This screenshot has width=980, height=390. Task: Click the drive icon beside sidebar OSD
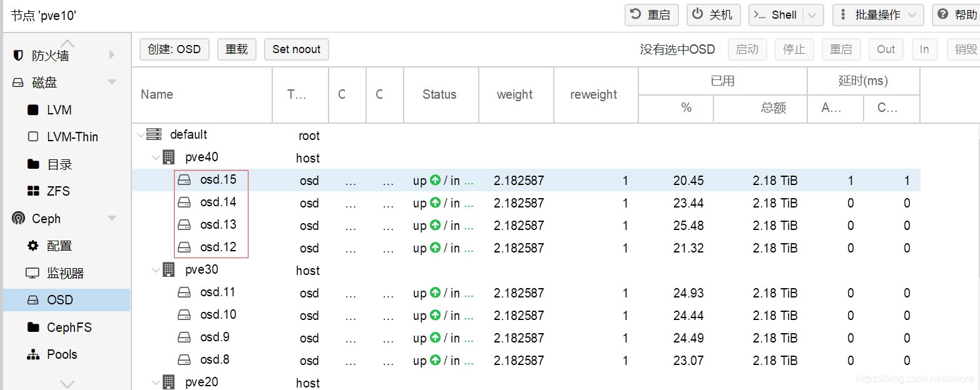tap(33, 300)
